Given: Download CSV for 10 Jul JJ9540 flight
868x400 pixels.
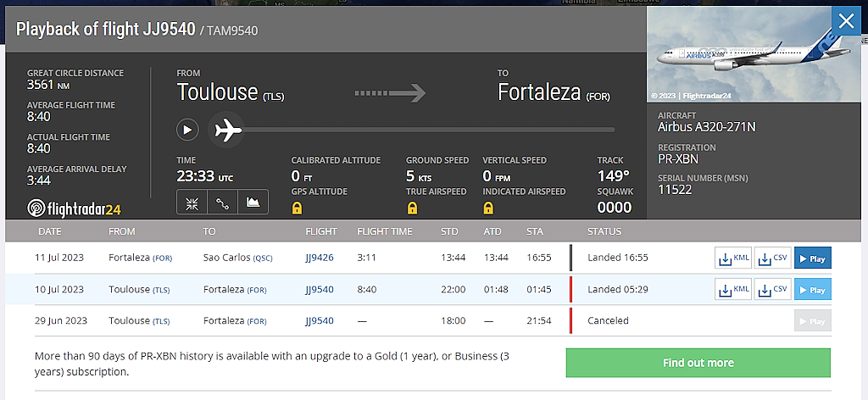Looking at the screenshot, I should [772, 290].
